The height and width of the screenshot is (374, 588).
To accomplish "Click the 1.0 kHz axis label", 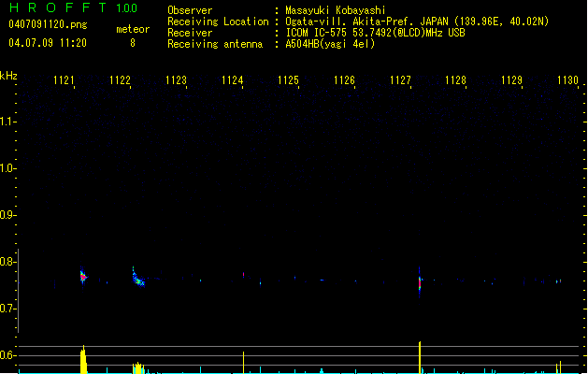I will click(x=7, y=168).
